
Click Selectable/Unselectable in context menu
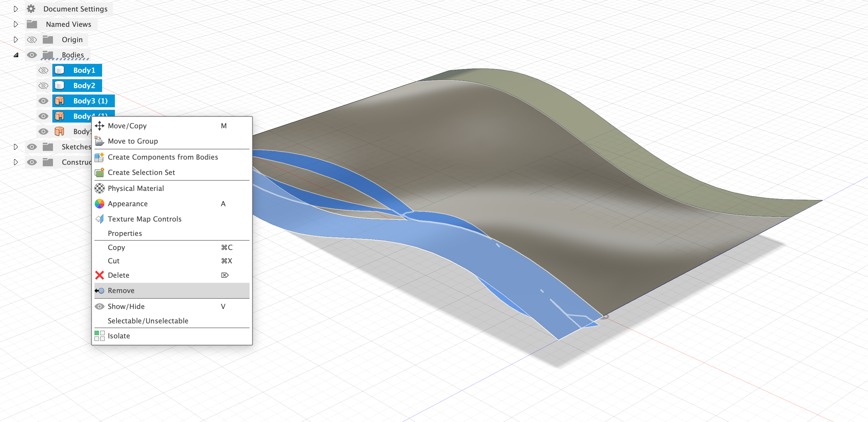[148, 321]
